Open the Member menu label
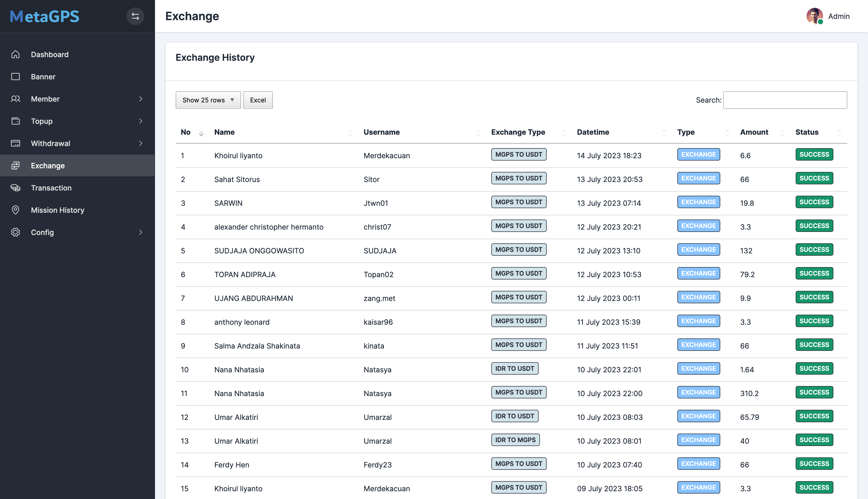This screenshot has height=499, width=868. pyautogui.click(x=45, y=99)
